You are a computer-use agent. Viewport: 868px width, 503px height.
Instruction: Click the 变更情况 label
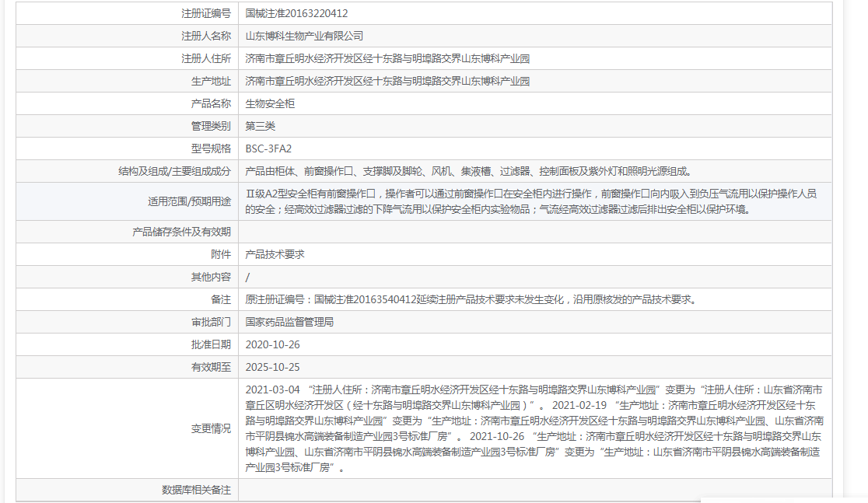pos(211,429)
